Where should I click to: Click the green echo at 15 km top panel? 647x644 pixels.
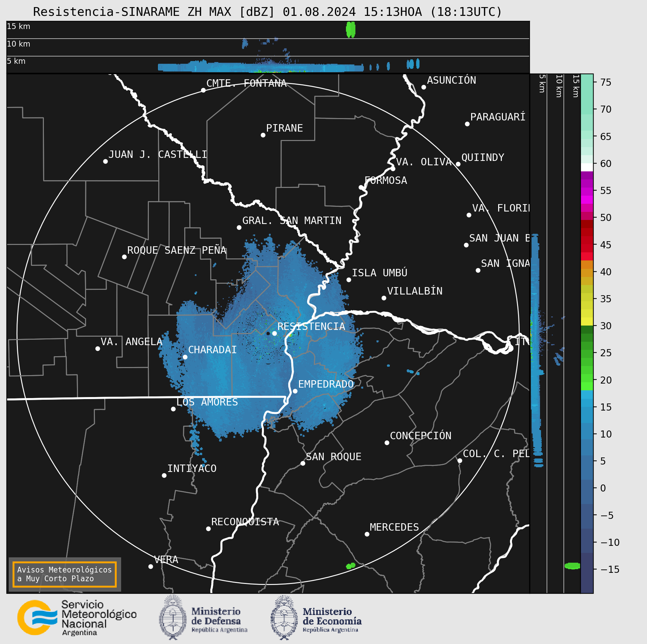pos(351,30)
